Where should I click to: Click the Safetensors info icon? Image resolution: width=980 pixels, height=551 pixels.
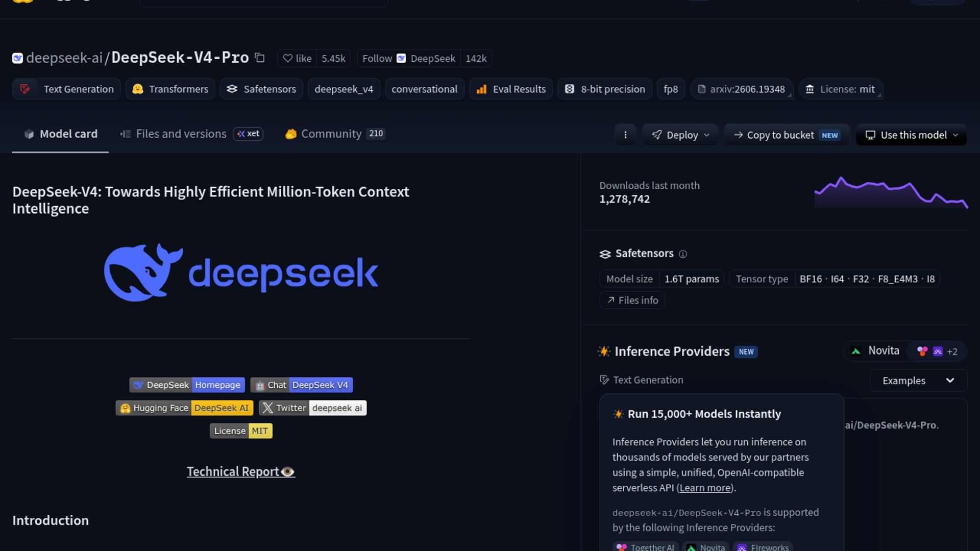point(683,254)
